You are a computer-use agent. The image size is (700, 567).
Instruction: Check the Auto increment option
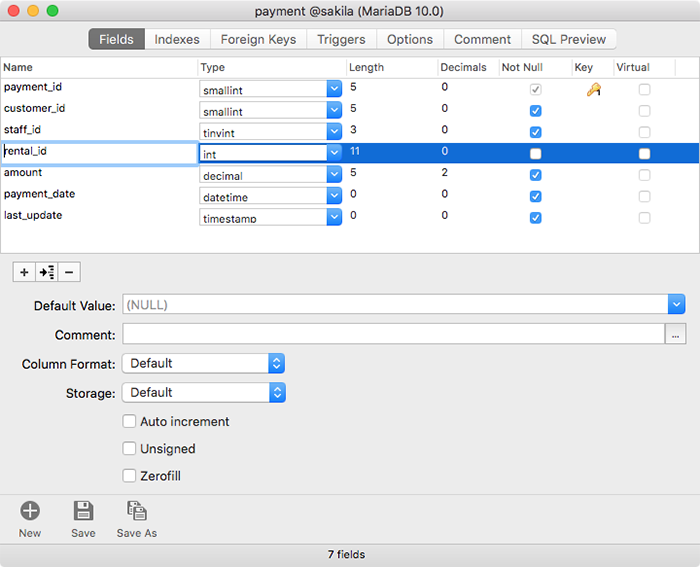tap(129, 421)
